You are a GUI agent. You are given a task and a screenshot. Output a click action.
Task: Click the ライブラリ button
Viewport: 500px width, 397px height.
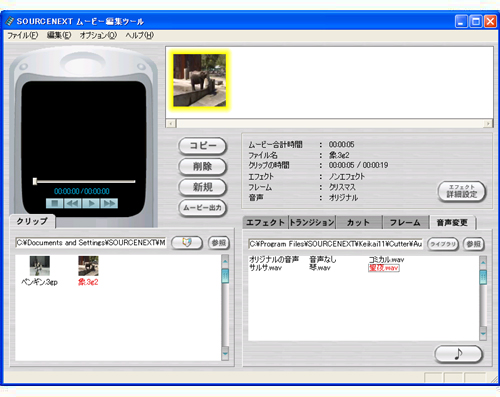point(443,244)
